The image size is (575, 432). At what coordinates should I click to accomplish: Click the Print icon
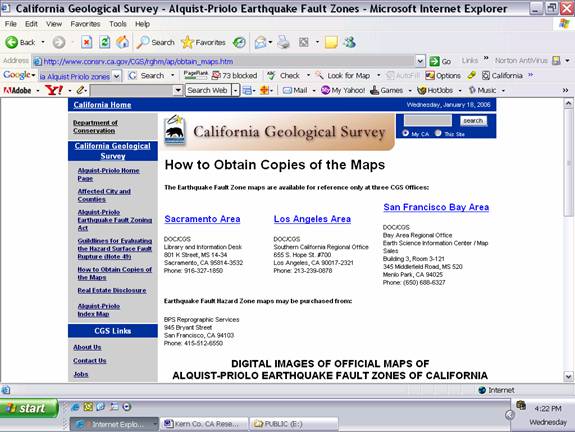pyautogui.click(x=283, y=43)
